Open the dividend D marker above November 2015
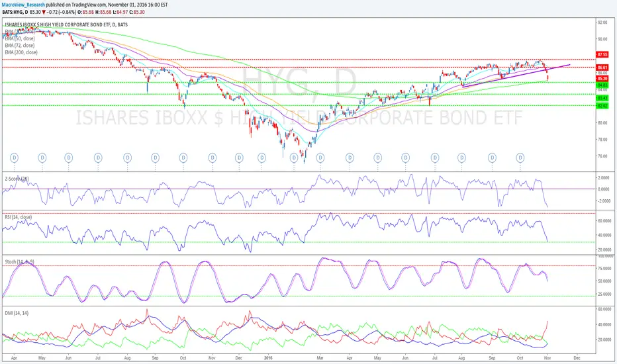617x364 pixels. 212,158
